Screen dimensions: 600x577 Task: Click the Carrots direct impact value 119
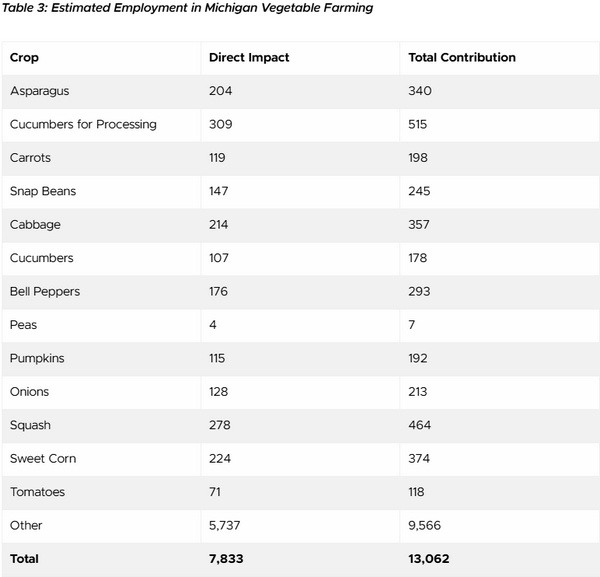click(218, 158)
